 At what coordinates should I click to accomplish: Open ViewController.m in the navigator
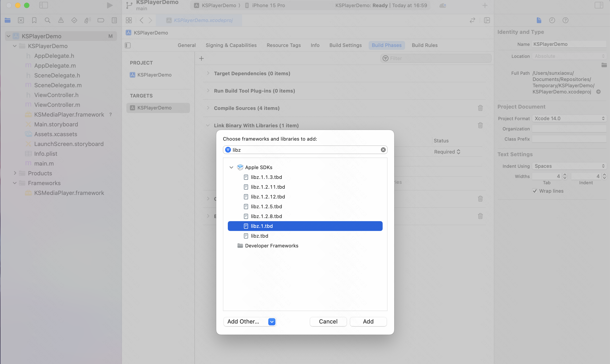coord(57,105)
